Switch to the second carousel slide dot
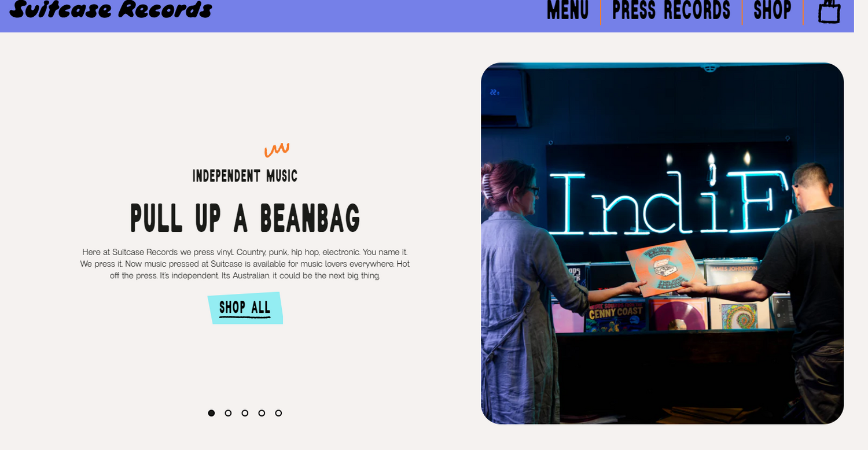 228,413
